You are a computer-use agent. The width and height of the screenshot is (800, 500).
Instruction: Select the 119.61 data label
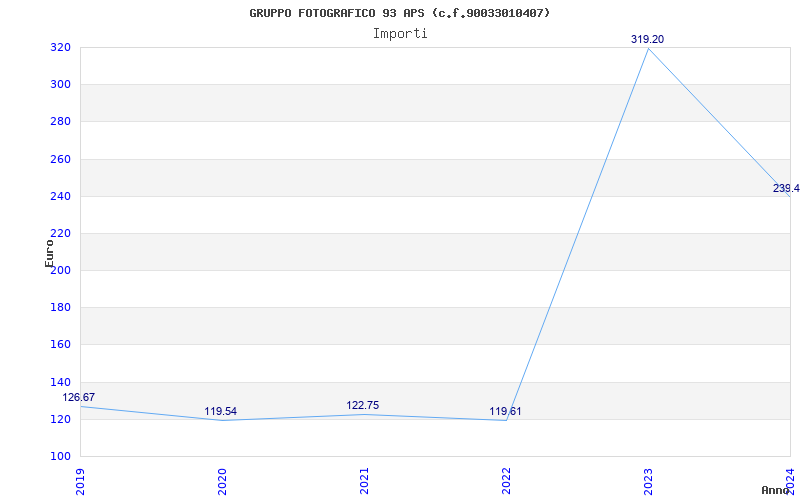[x=505, y=411]
